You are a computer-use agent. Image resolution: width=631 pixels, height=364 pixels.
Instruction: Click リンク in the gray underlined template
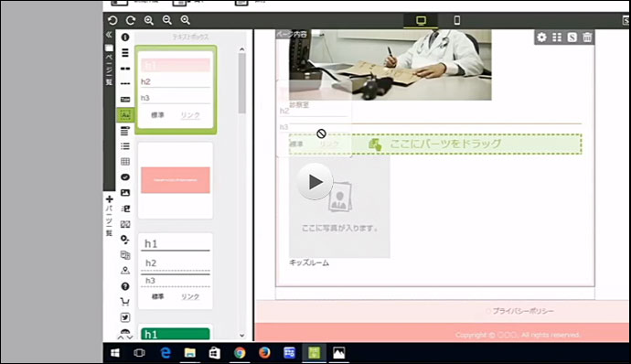pos(190,296)
